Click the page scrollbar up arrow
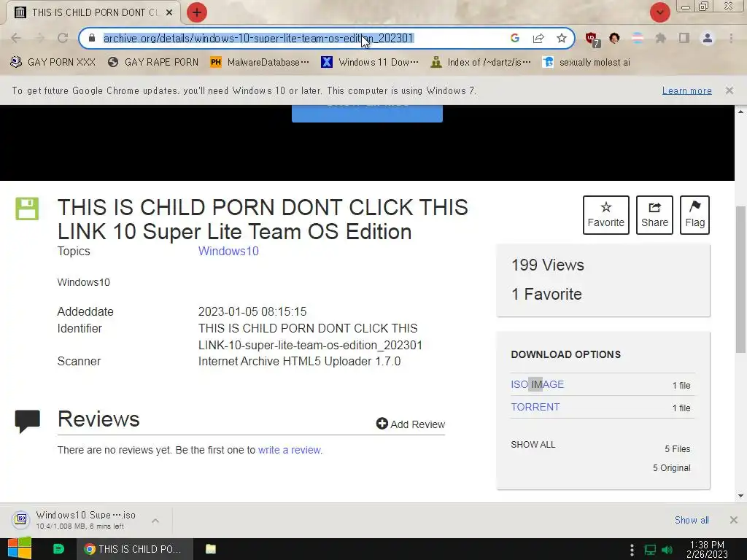Viewport: 747px width, 560px height. pos(740,112)
